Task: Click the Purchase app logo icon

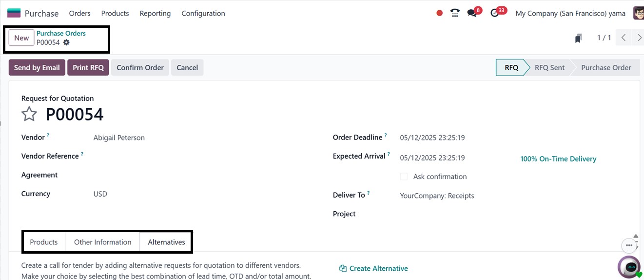Action: coord(14,13)
